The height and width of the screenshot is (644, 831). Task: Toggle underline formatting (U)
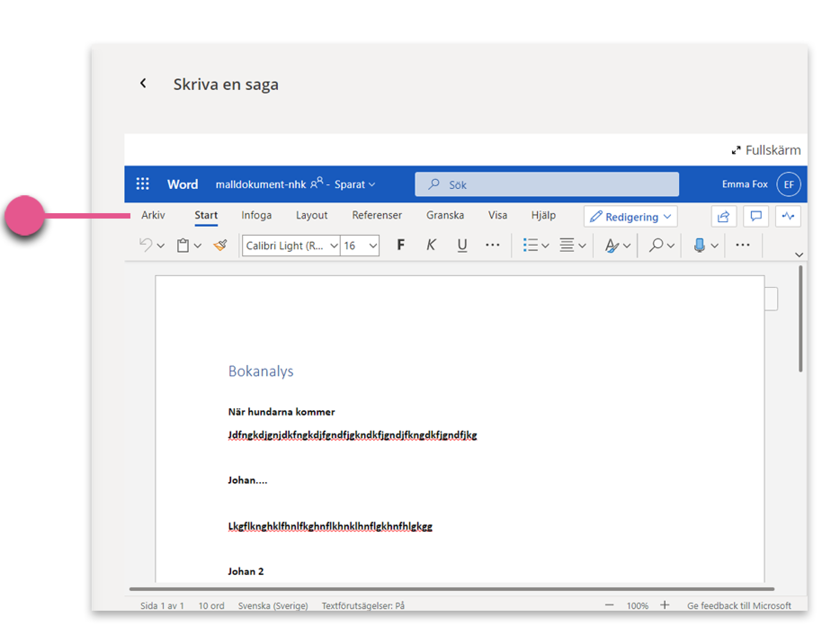[x=462, y=245]
